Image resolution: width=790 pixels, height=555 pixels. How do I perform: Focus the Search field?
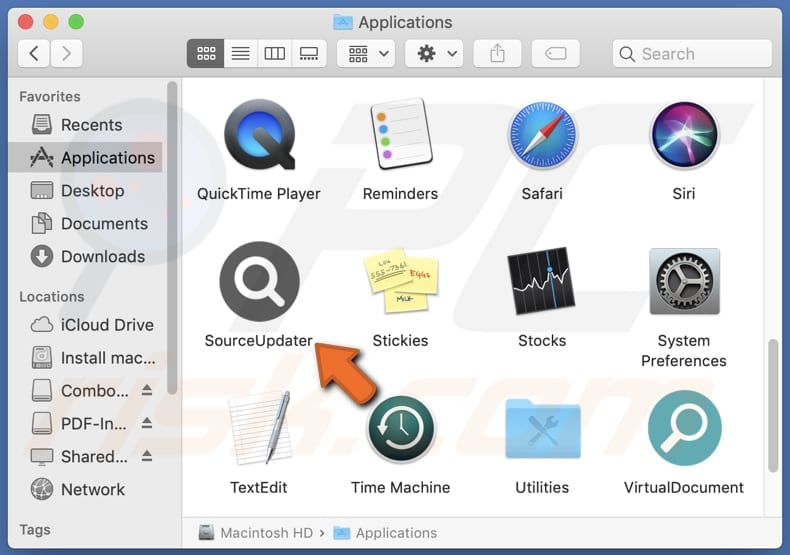692,53
